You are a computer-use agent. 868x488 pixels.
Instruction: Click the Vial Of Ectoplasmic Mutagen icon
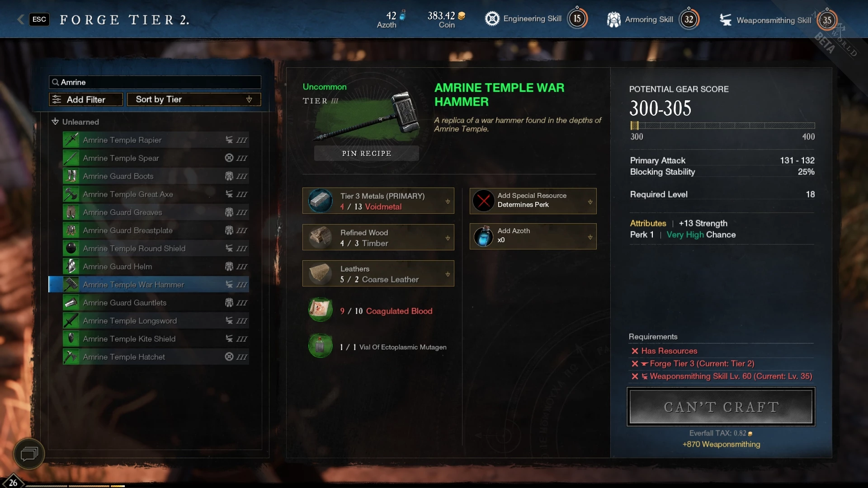[320, 346]
